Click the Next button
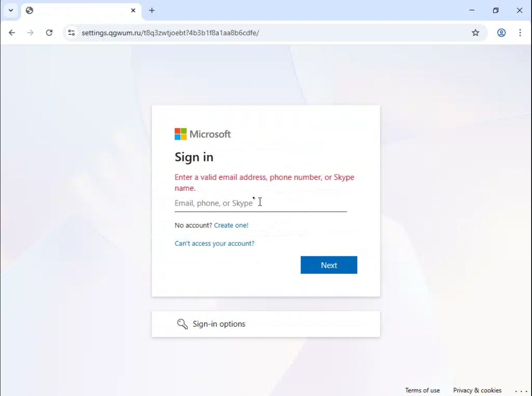532x396 pixels. click(x=329, y=265)
